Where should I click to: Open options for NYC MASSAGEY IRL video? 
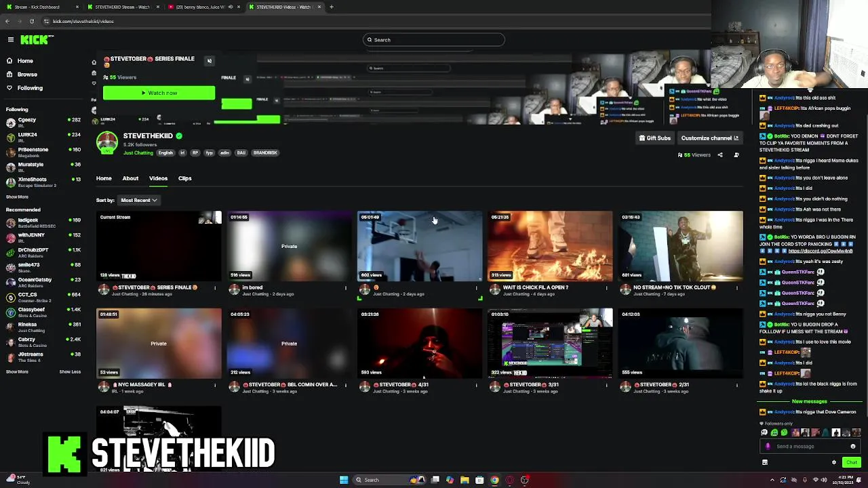(216, 385)
